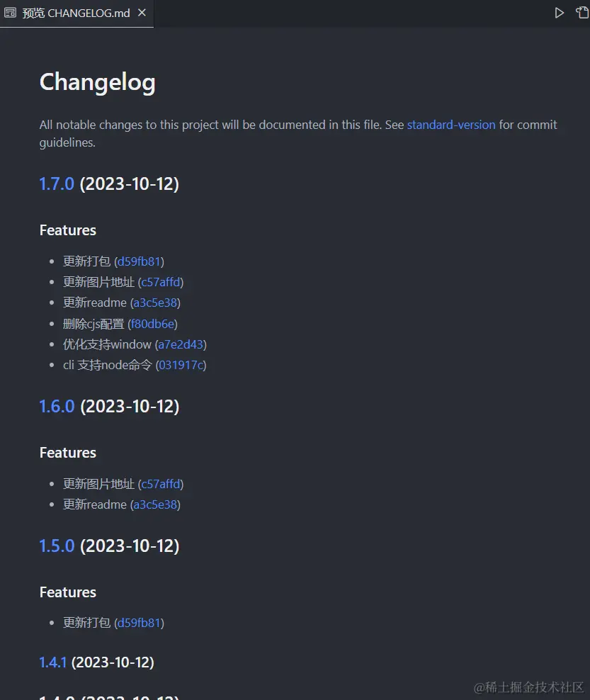Open commit d59fb81 under 1.5.0
Viewport: 590px width, 700px height.
tap(139, 623)
